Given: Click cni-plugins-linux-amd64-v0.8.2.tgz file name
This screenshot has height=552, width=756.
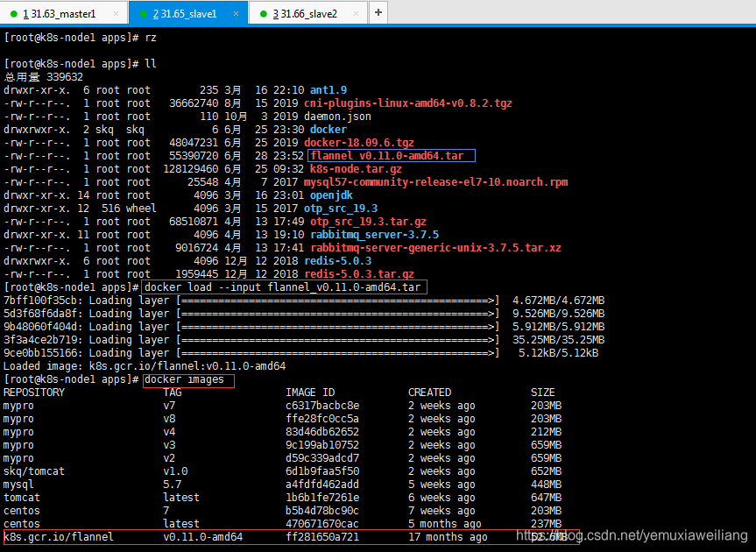Looking at the screenshot, I should point(408,103).
